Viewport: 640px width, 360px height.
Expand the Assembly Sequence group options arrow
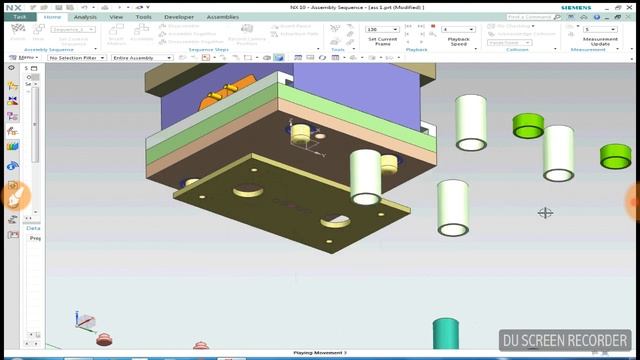[x=96, y=49]
